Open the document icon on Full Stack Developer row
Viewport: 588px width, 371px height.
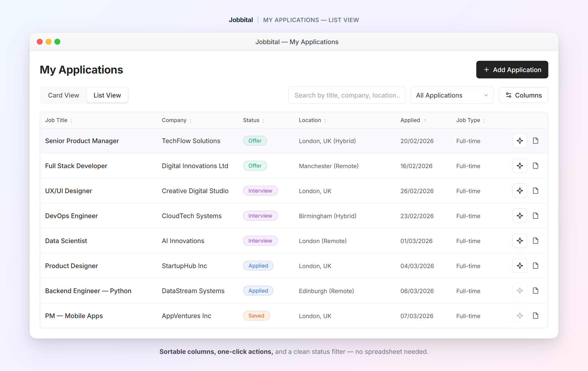click(x=535, y=166)
